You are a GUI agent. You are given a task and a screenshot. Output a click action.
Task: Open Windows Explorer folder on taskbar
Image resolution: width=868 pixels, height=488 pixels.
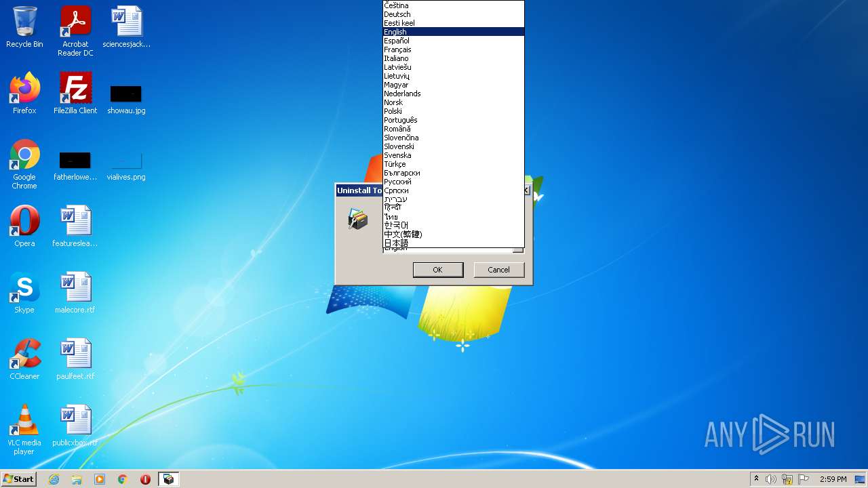[x=77, y=479]
